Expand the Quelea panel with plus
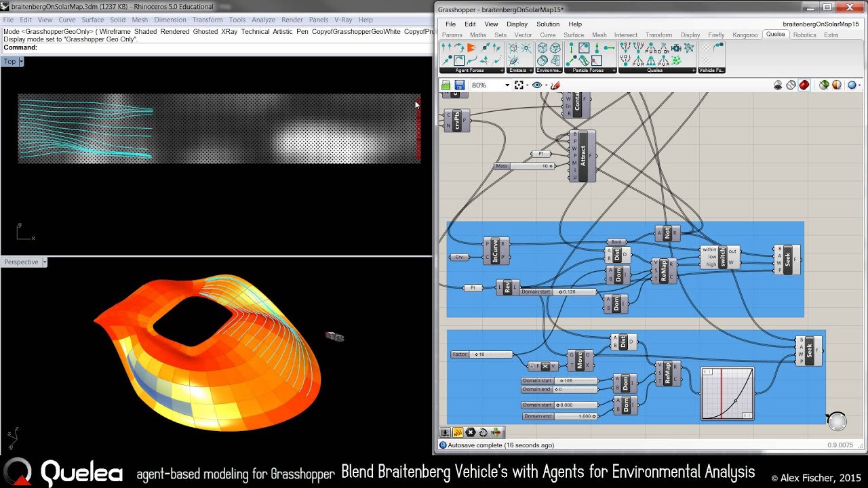Image resolution: width=868 pixels, height=488 pixels. pos(693,70)
